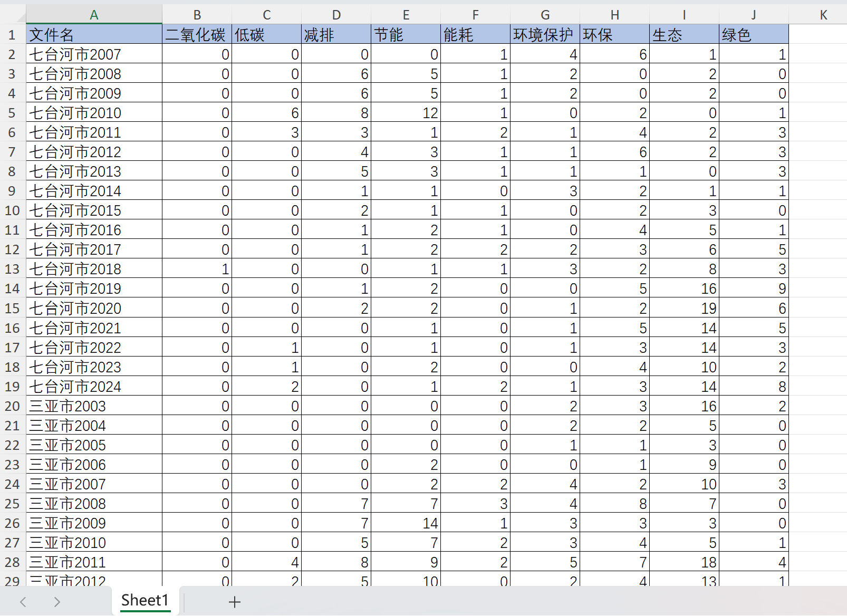
Task: Click 生态 value 19 for 七台河市2020
Action: click(x=684, y=308)
